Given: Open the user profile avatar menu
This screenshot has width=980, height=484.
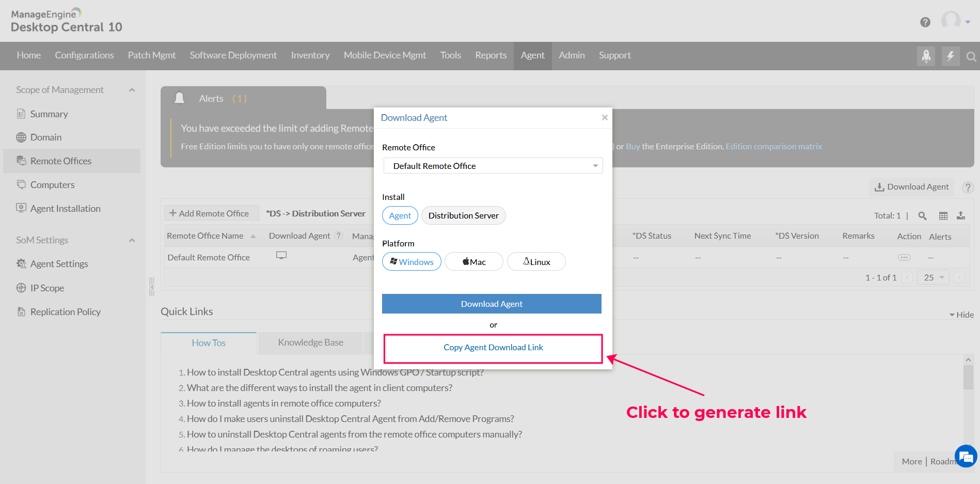Looking at the screenshot, I should (951, 21).
